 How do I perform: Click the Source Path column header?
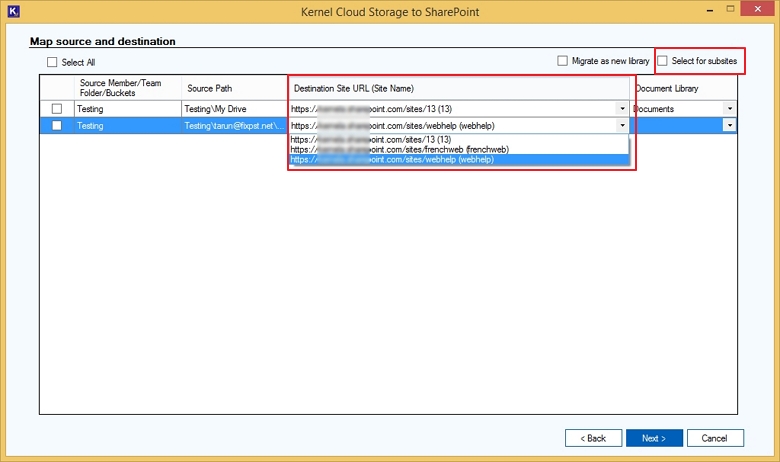point(234,88)
